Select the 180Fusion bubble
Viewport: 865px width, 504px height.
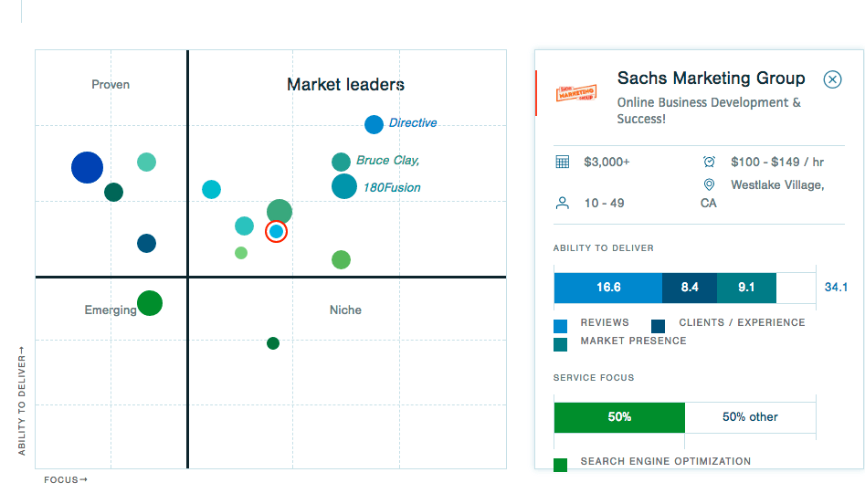(x=343, y=186)
